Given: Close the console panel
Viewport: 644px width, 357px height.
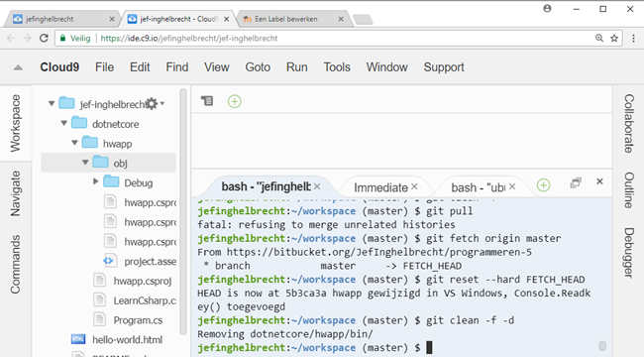Looking at the screenshot, I should click(x=599, y=181).
